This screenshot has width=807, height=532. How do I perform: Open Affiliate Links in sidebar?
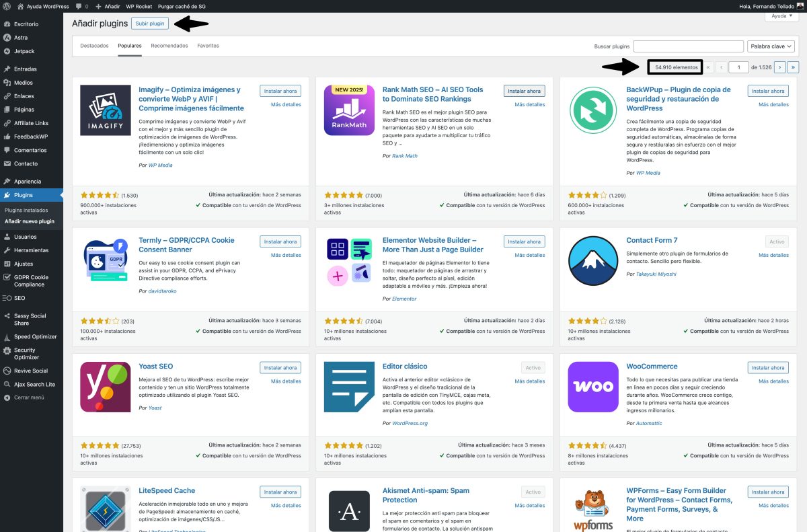[32, 123]
